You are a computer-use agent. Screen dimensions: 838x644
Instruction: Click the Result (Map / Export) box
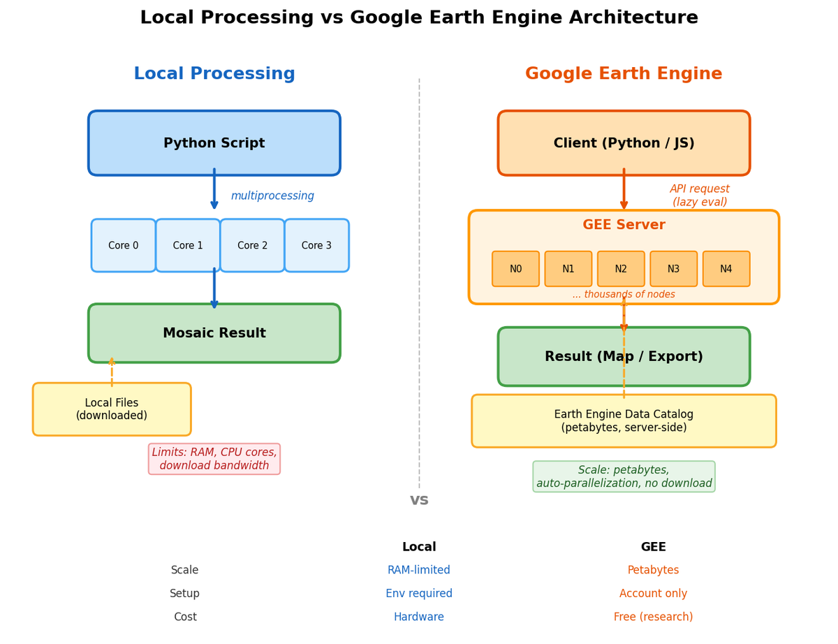point(624,357)
